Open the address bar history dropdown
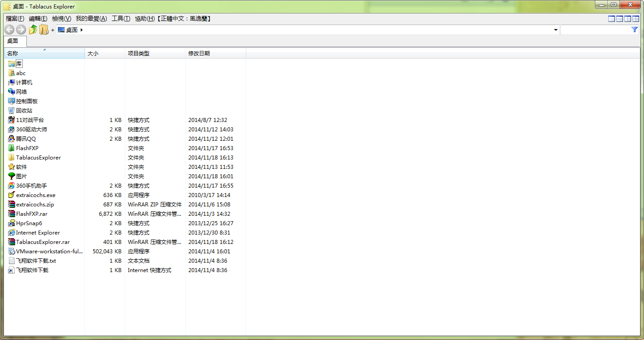This screenshot has height=340, width=644. coord(556,30)
